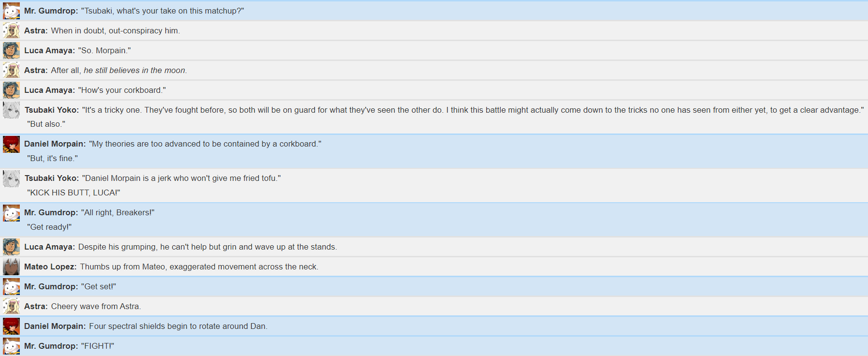868x356 pixels.
Task: Click Mateo Lopez's dark avatar icon
Action: (12, 267)
